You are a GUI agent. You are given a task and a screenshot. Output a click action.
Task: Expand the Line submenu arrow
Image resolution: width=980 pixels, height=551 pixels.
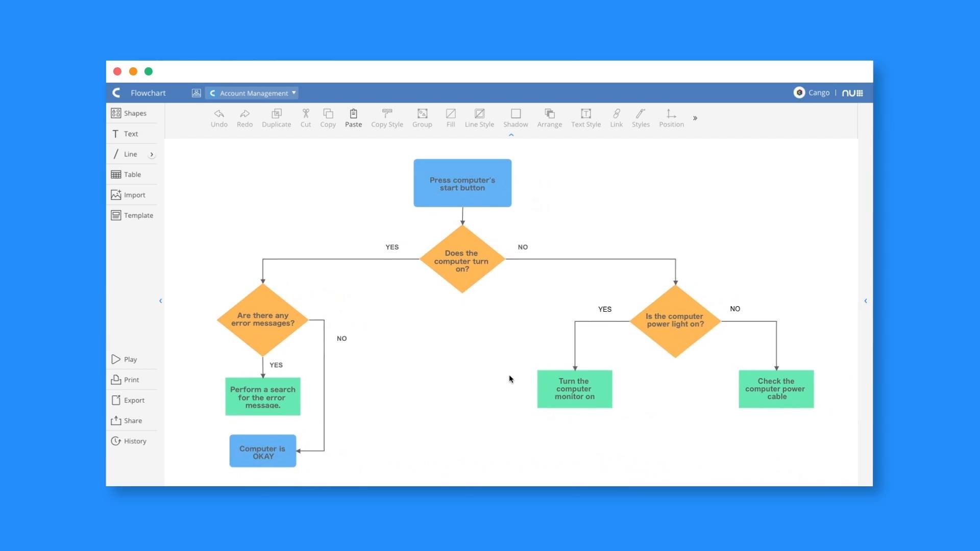(152, 154)
